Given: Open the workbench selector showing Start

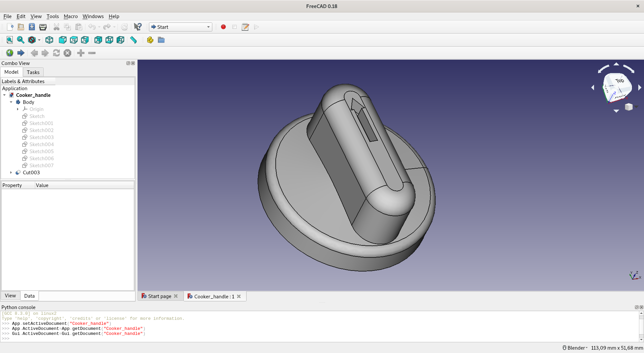Looking at the screenshot, I should click(180, 27).
